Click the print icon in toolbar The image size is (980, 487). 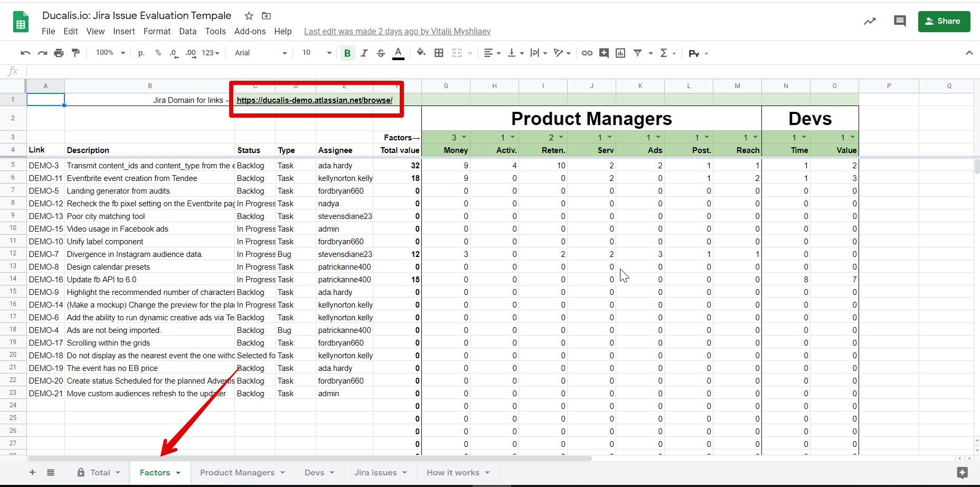pos(59,53)
